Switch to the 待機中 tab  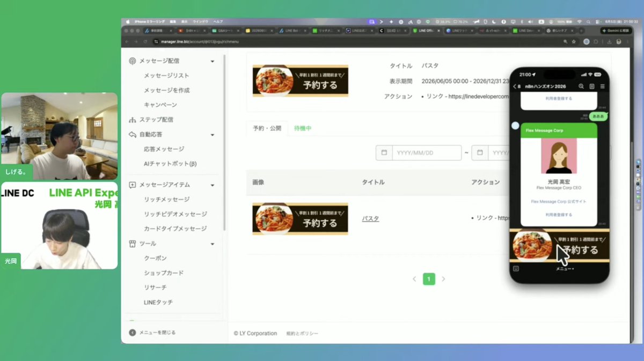point(303,129)
